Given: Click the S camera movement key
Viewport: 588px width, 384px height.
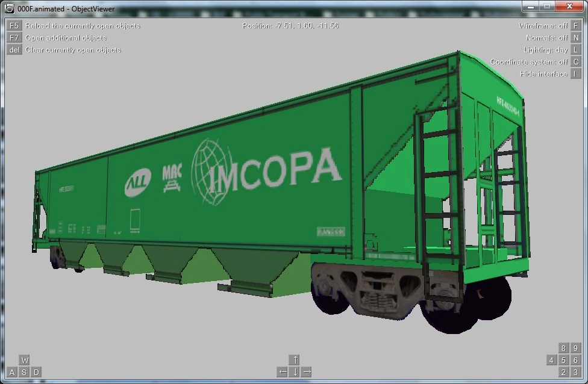Looking at the screenshot, I should coord(24,372).
